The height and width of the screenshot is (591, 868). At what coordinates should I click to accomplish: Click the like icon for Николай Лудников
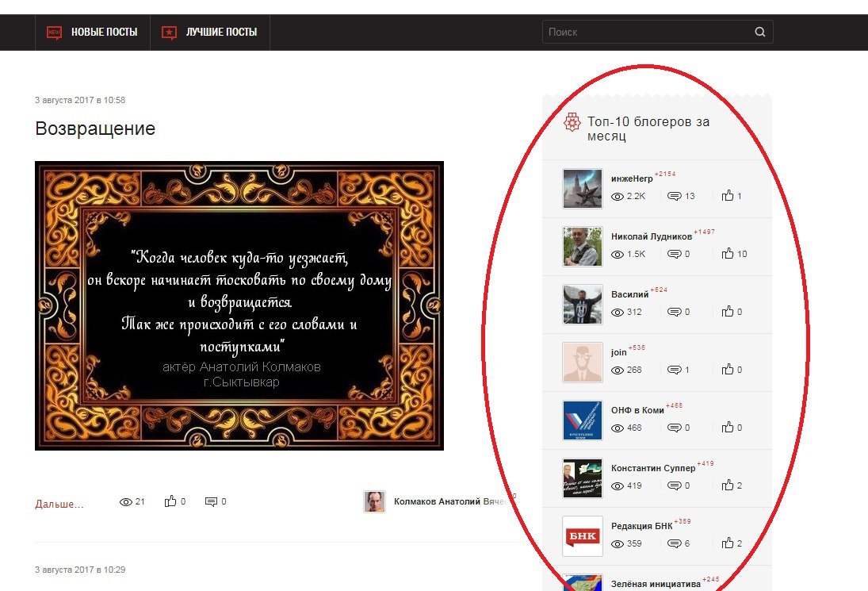pos(728,254)
